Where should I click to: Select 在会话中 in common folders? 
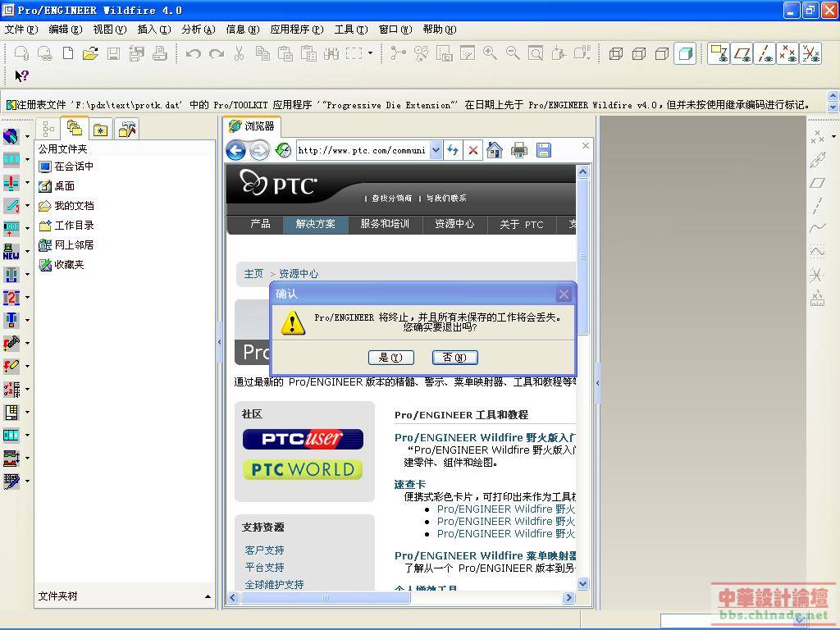point(66,167)
